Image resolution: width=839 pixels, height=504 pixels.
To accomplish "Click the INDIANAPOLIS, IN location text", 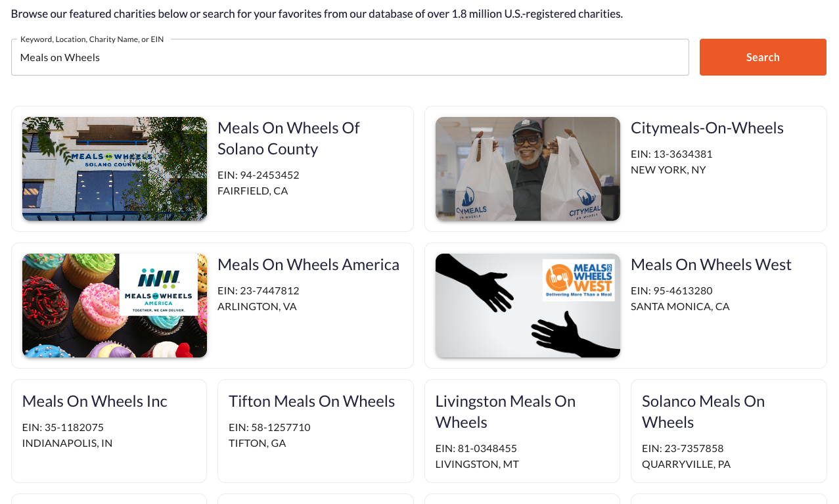I will click(x=67, y=443).
